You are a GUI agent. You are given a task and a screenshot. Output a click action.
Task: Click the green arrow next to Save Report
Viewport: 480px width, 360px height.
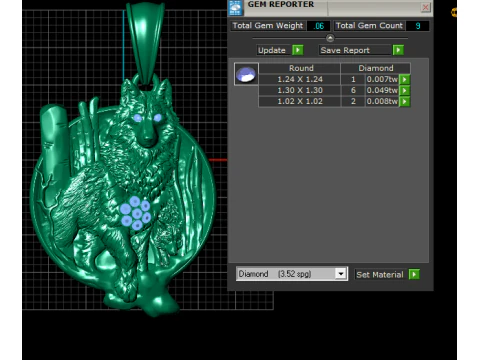click(x=398, y=50)
